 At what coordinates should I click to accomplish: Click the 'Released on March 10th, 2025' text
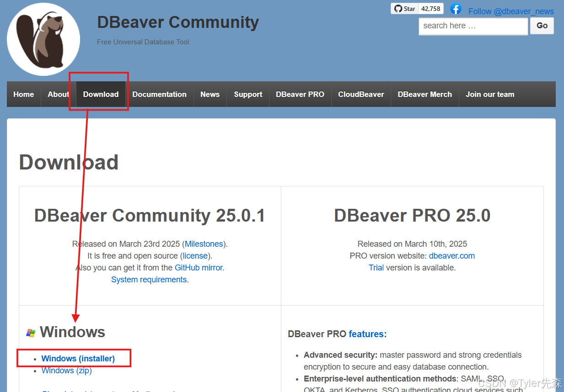413,244
